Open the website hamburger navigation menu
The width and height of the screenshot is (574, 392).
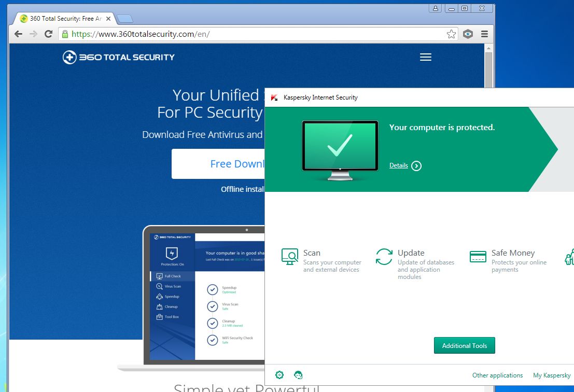425,57
